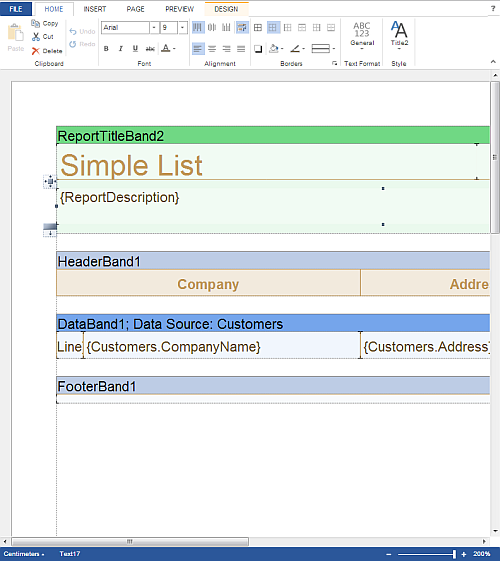Click the move handle left of title band

[x=50, y=182]
